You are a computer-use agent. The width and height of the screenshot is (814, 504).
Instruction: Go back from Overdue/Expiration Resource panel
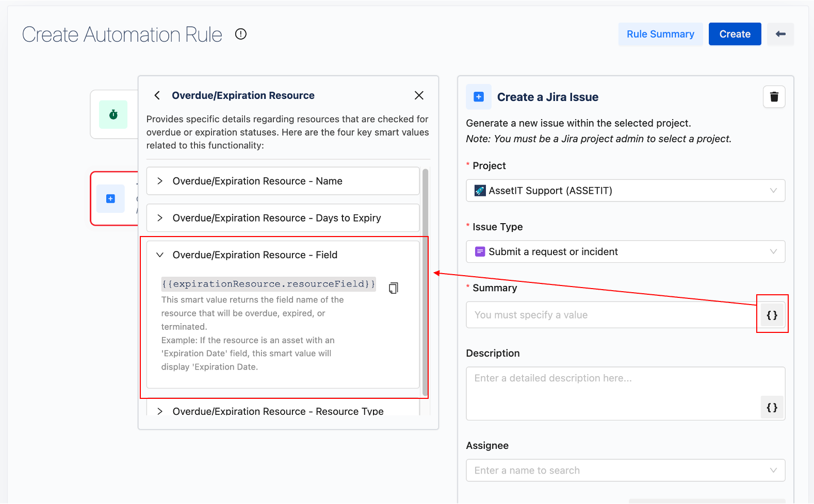click(157, 95)
